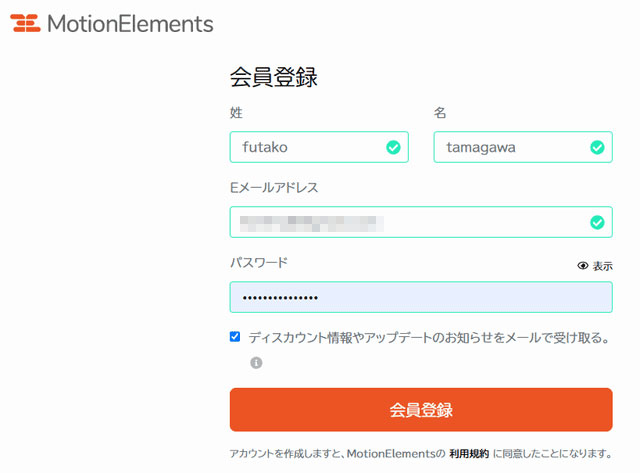The width and height of the screenshot is (640, 473).
Task: Click the MotionElements orange logo icon
Action: (x=25, y=23)
